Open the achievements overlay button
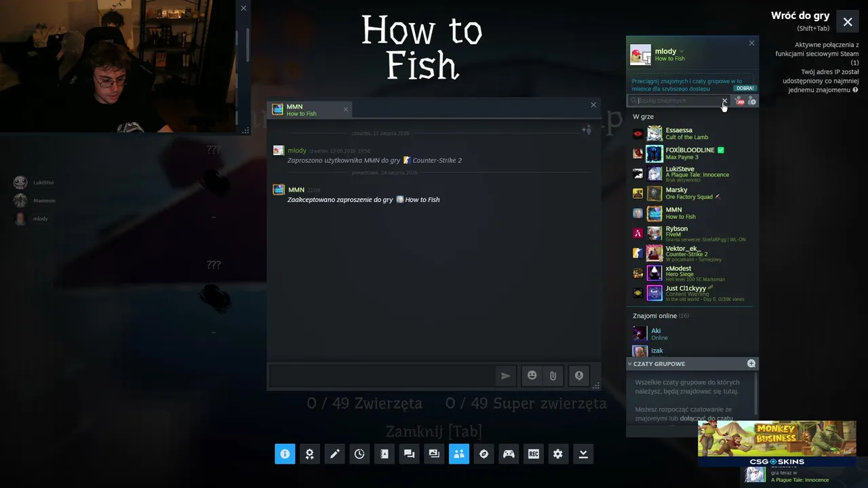The image size is (868, 488). [310, 454]
